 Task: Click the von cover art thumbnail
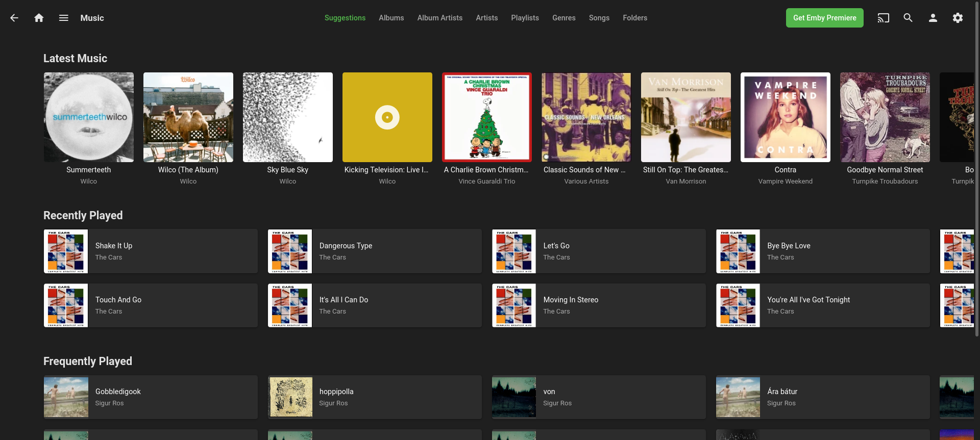514,397
